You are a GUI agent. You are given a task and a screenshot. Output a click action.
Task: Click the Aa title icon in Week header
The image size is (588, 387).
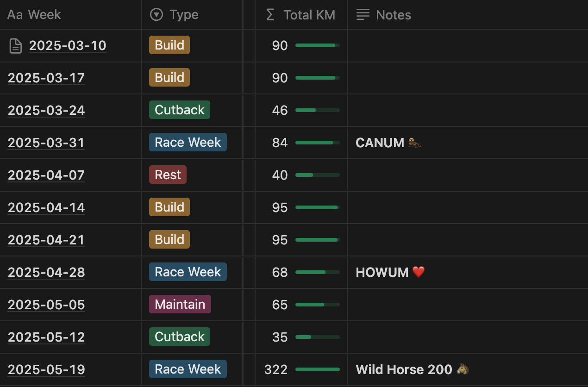[x=15, y=15]
